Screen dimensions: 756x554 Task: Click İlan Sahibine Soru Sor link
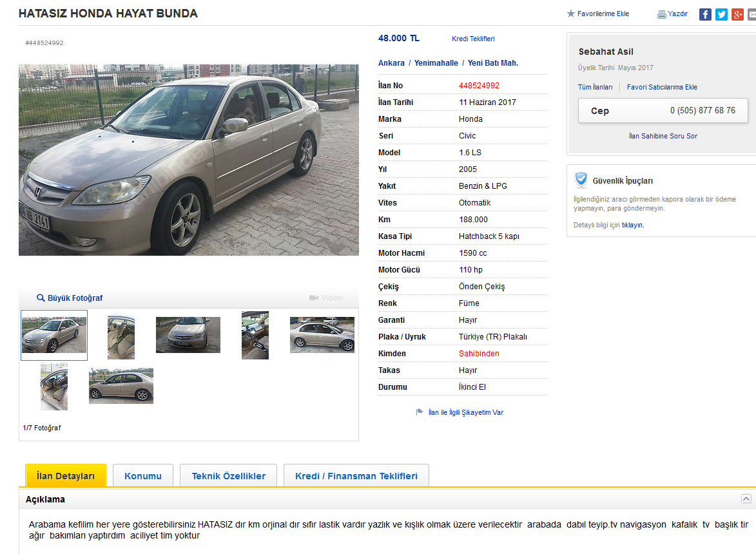[663, 137]
